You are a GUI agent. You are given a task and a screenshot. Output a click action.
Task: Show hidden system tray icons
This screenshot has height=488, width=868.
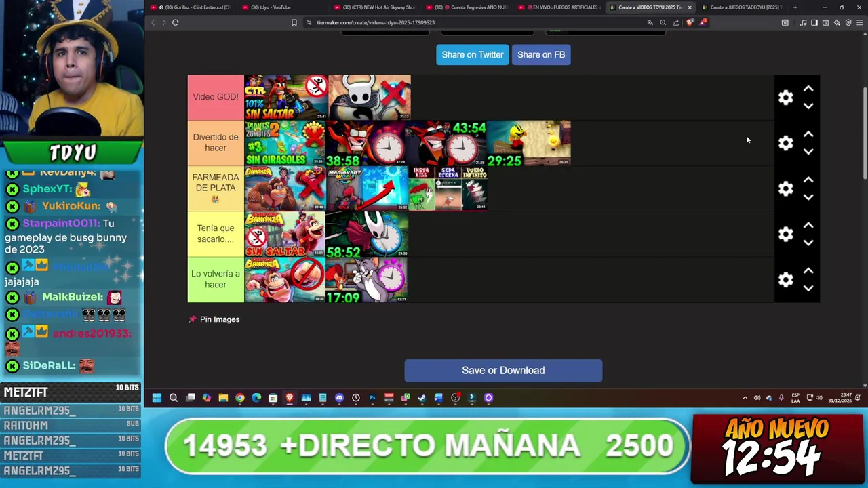(745, 398)
